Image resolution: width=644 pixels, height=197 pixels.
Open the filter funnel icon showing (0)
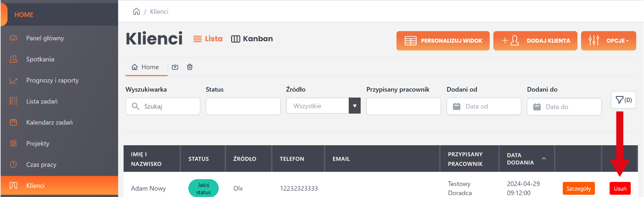pos(623,100)
